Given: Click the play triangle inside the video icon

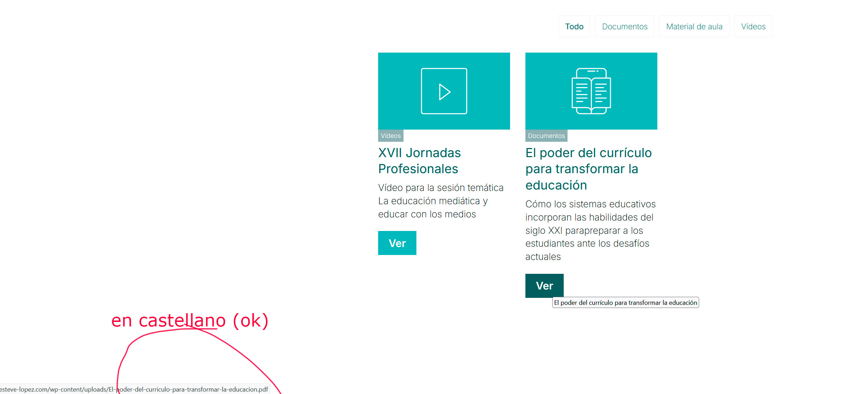Looking at the screenshot, I should click(444, 92).
